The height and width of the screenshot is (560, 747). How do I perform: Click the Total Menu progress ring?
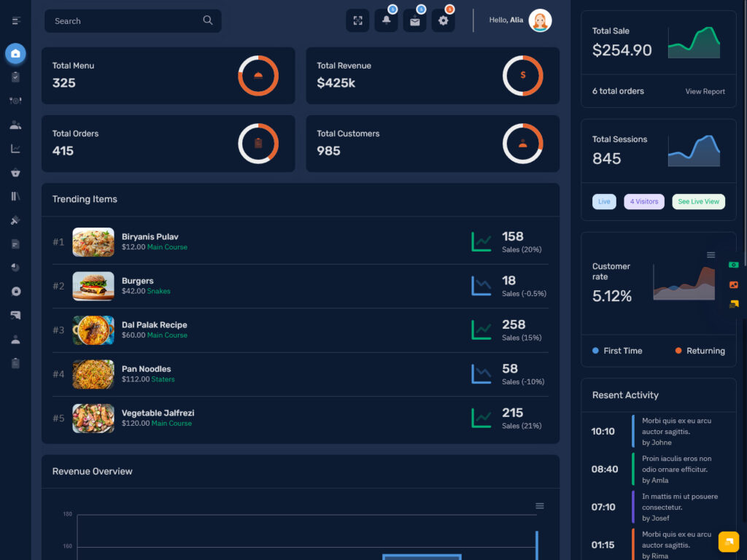pyautogui.click(x=258, y=76)
